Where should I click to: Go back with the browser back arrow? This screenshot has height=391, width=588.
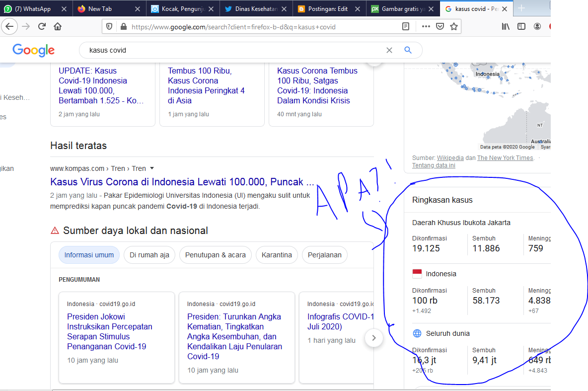tap(9, 26)
